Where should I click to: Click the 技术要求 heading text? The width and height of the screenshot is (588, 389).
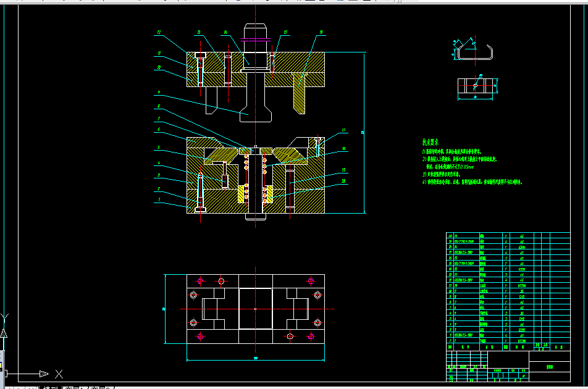430,142
